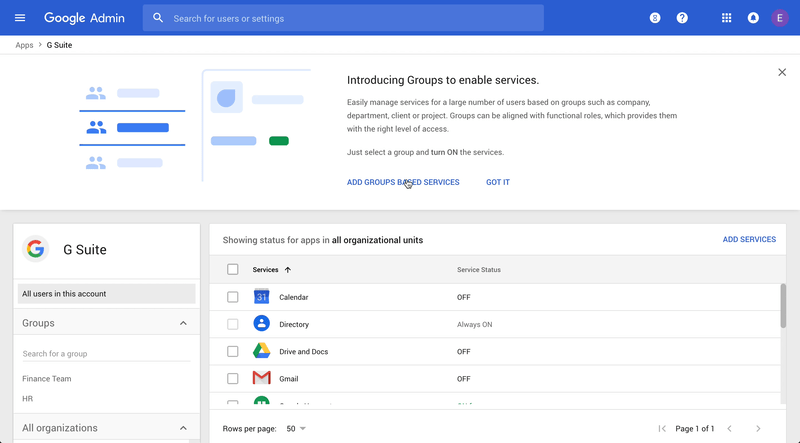Check the Calendar row checkbox

pos(233,297)
